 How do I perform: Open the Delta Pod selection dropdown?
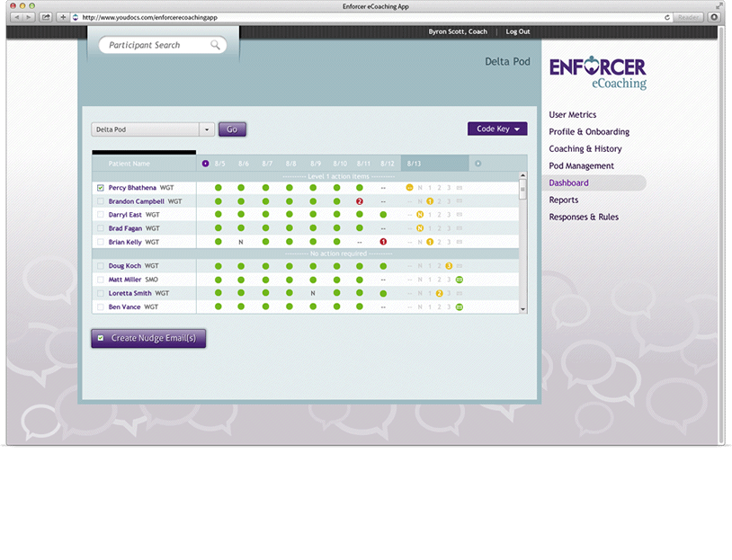[206, 129]
